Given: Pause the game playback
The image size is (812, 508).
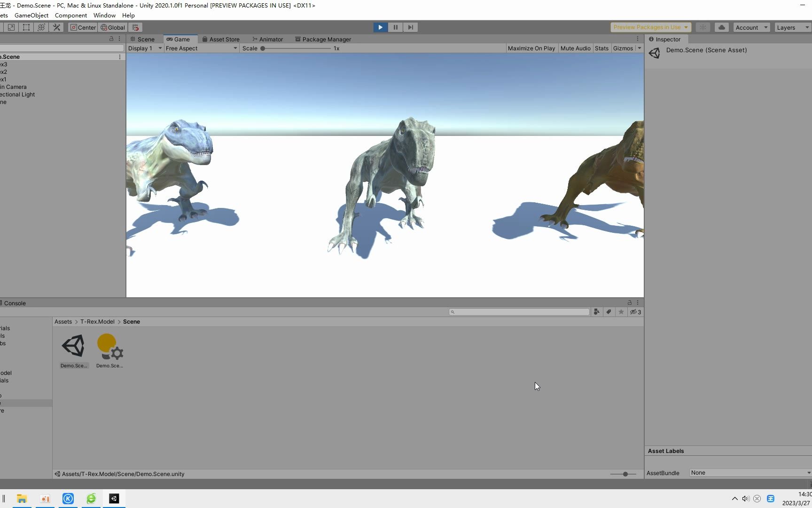Looking at the screenshot, I should (396, 27).
